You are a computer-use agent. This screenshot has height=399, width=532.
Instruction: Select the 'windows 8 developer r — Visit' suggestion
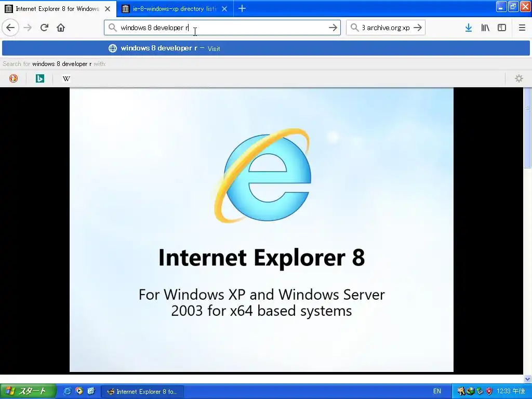265,48
